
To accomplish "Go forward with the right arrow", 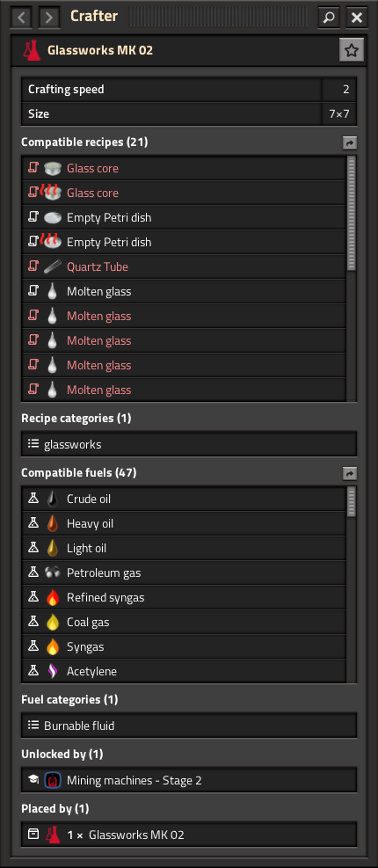I will point(49,18).
